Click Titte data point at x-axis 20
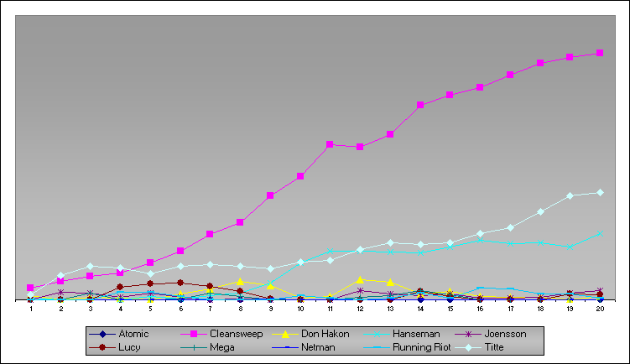 point(600,193)
